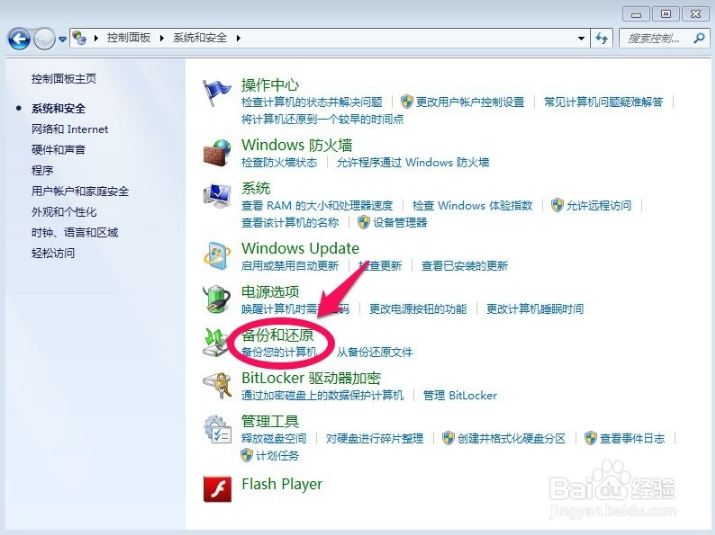The height and width of the screenshot is (535, 715).
Task: Go back using the Back arrow button
Action: 19,38
